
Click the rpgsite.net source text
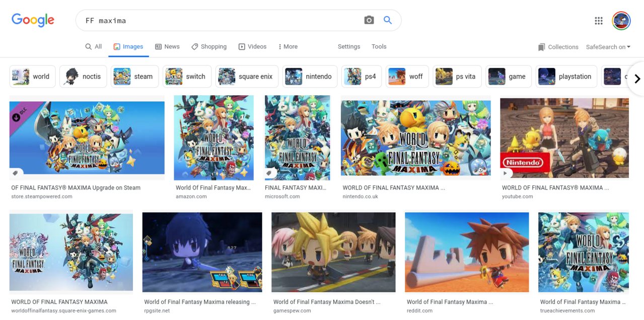pyautogui.click(x=157, y=311)
